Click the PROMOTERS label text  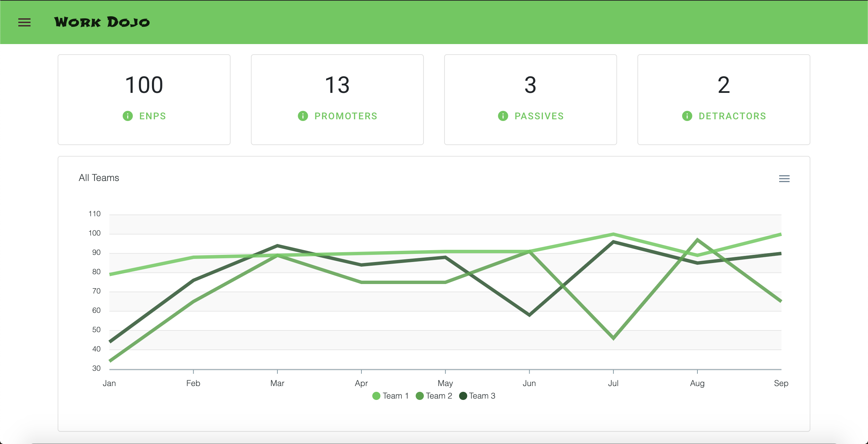(346, 116)
